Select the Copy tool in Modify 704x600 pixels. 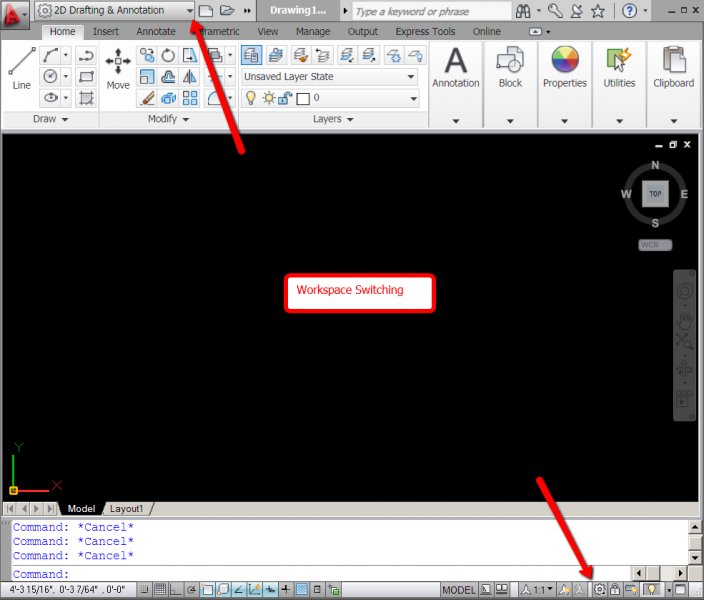[147, 56]
